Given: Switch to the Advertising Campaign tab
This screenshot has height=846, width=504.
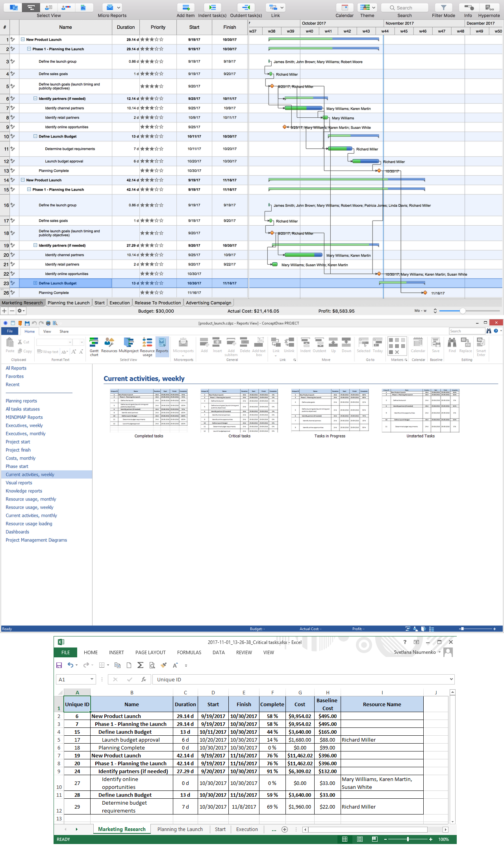Looking at the screenshot, I should (209, 303).
